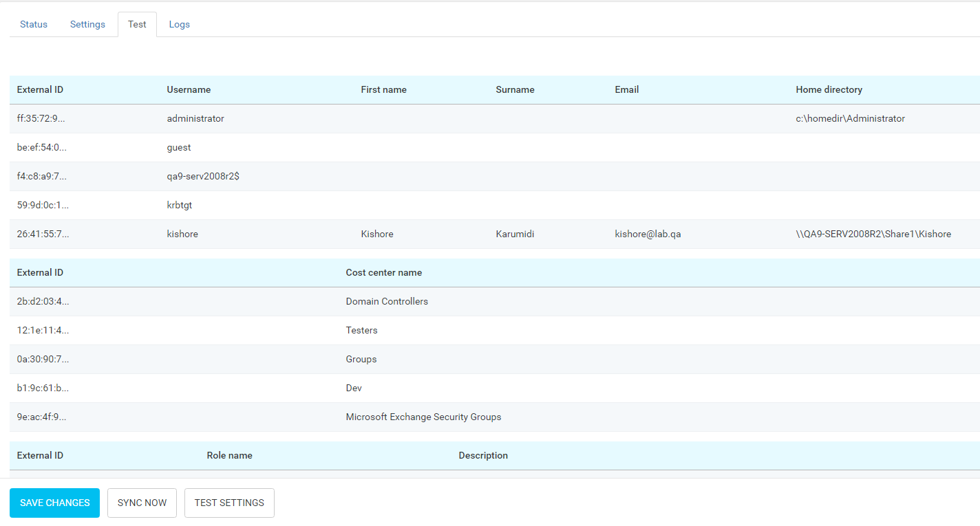
Task: Click the Description column header
Action: click(483, 455)
